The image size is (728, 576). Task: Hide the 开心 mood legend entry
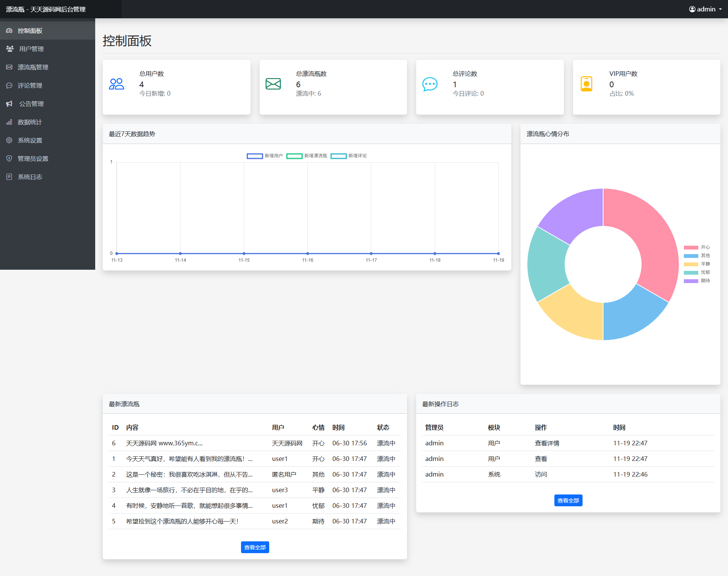click(697, 247)
